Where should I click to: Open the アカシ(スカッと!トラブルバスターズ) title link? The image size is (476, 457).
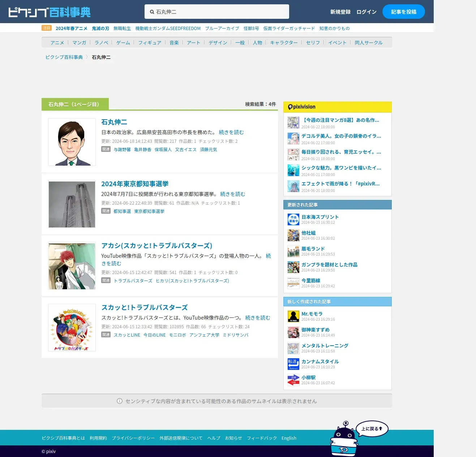click(x=157, y=246)
